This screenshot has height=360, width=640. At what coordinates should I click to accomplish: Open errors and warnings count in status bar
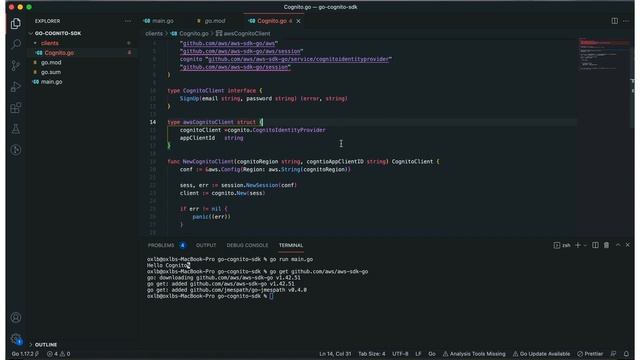(x=58, y=354)
